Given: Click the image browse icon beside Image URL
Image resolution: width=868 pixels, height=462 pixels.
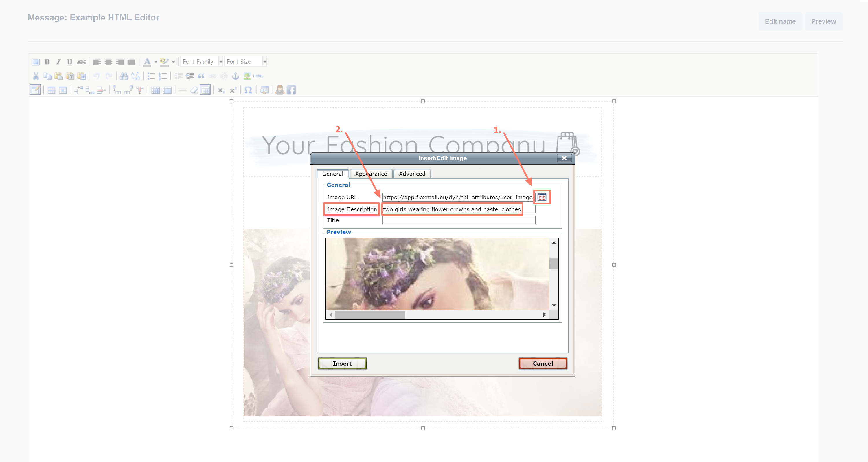Looking at the screenshot, I should tap(542, 197).
